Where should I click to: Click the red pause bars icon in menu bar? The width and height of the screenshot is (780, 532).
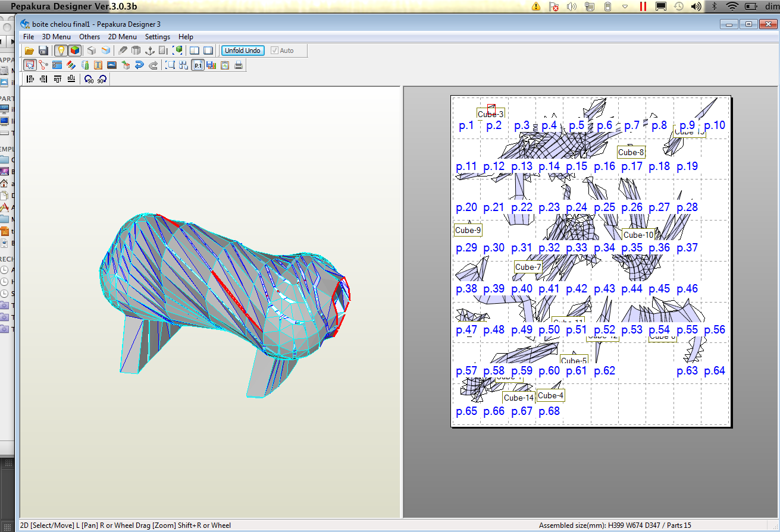643,7
